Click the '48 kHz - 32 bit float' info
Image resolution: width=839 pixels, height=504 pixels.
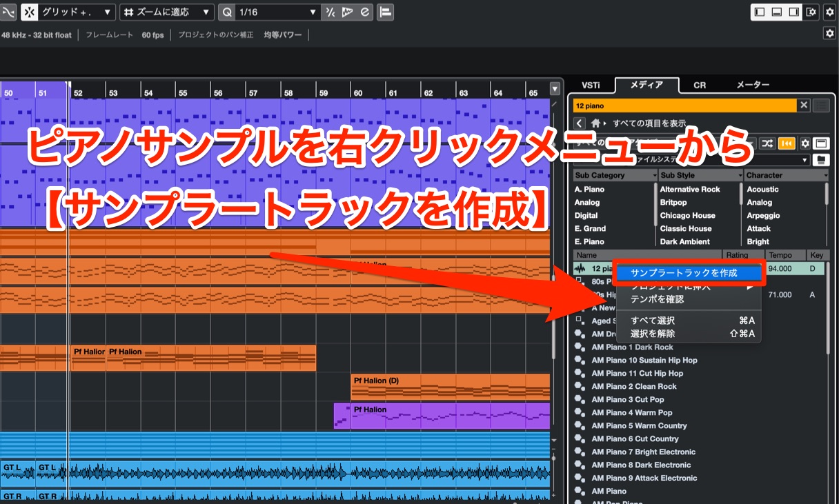tap(36, 34)
